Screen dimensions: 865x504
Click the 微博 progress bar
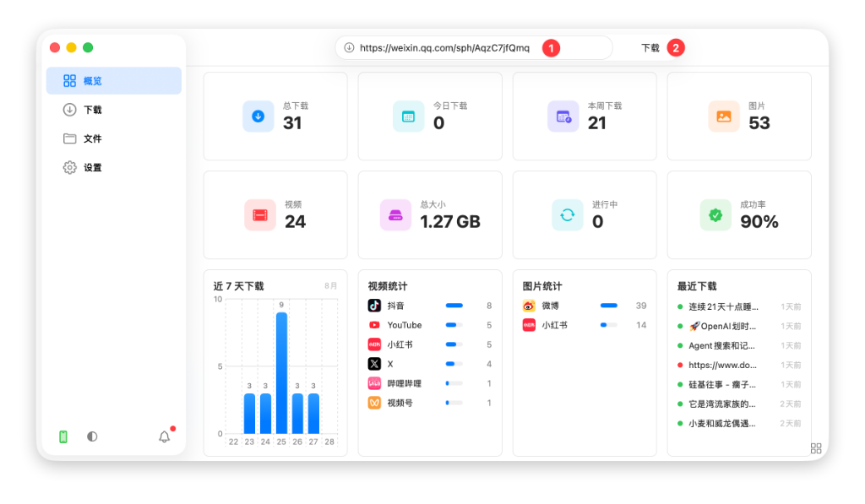pyautogui.click(x=608, y=306)
